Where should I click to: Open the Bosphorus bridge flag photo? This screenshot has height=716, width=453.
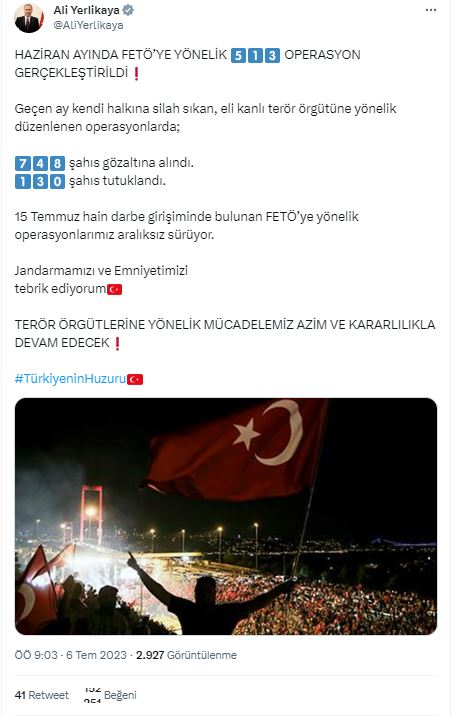tap(226, 516)
